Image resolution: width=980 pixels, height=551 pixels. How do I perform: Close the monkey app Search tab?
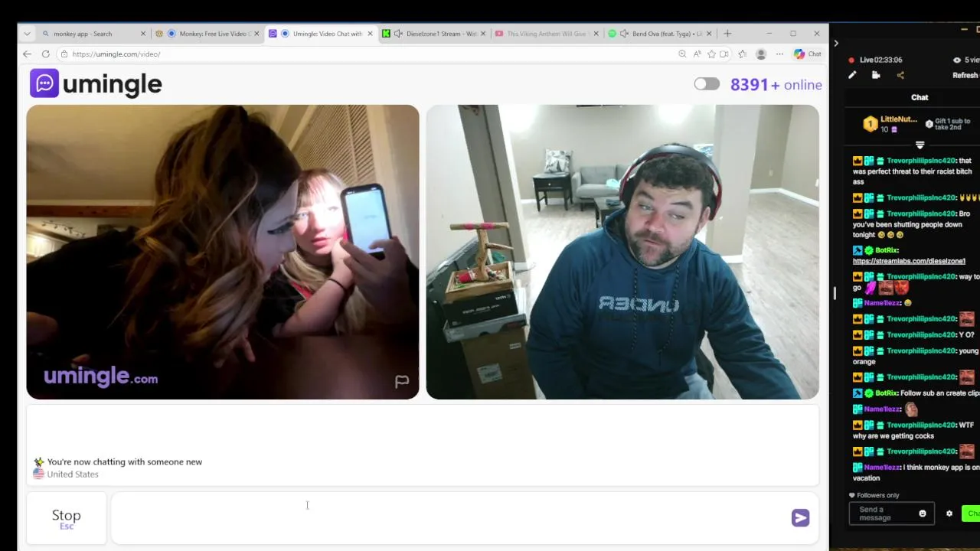[x=142, y=34]
